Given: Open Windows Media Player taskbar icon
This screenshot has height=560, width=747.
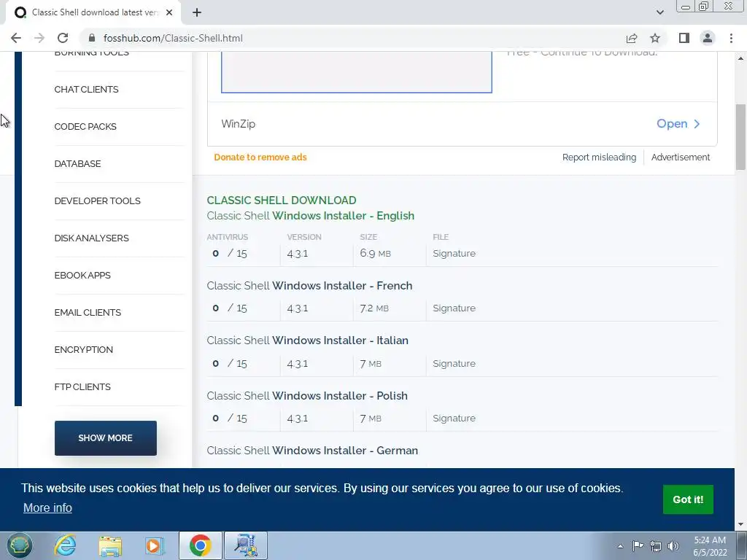Looking at the screenshot, I should pyautogui.click(x=154, y=545).
